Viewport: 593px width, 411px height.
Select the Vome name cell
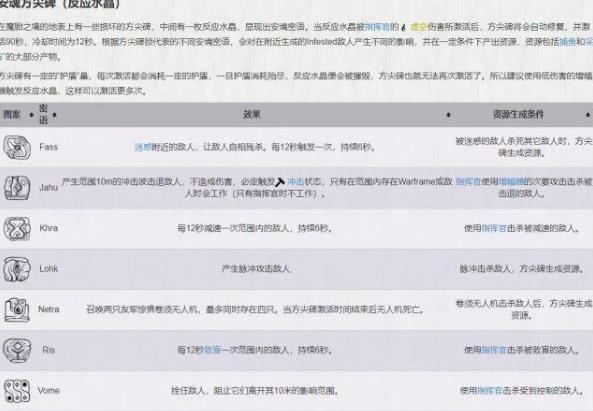[48, 390]
